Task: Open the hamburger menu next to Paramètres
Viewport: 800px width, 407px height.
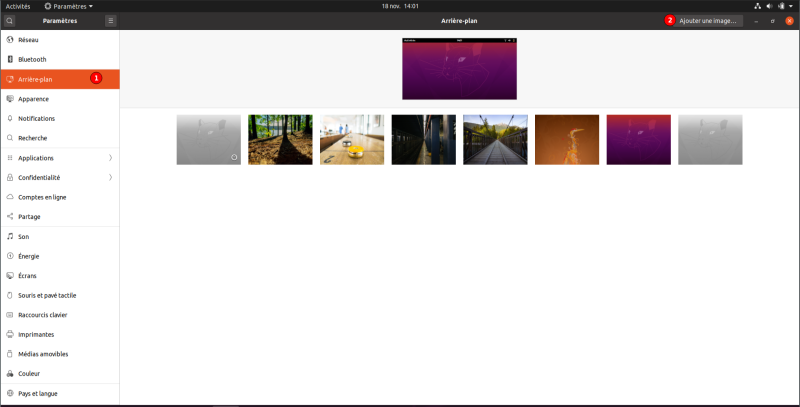Action: [x=111, y=21]
